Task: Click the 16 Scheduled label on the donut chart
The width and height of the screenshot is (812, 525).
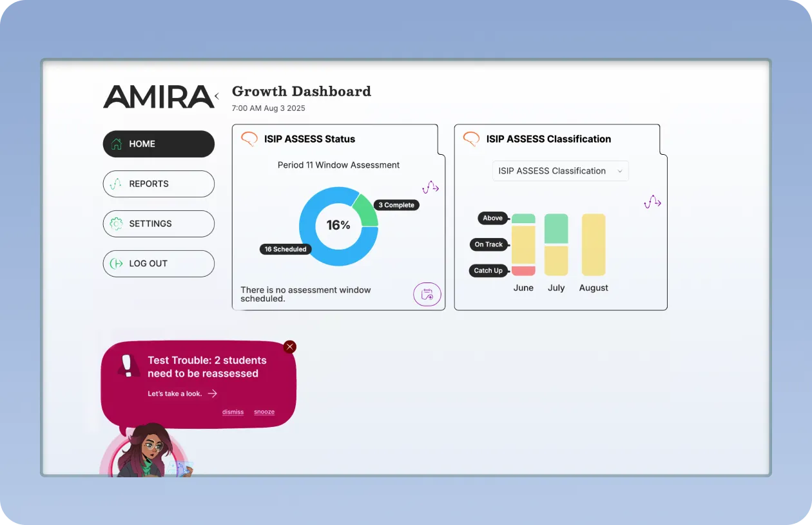Action: (x=285, y=249)
